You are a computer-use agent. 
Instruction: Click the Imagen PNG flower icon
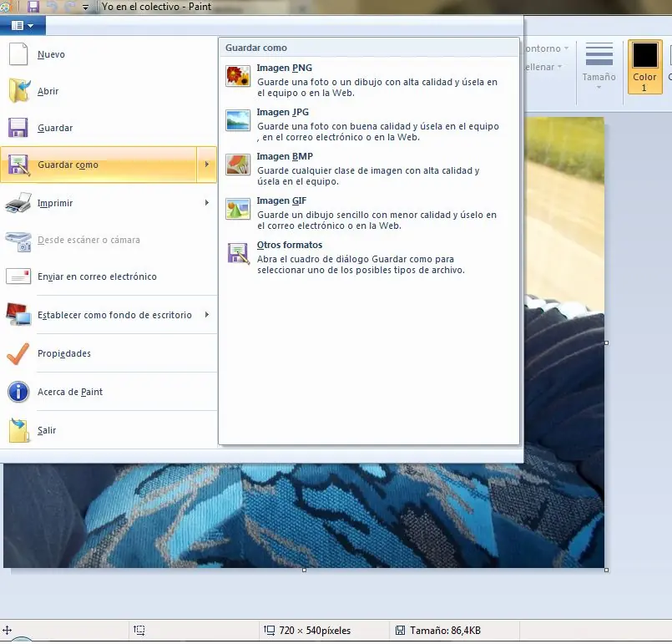pyautogui.click(x=238, y=76)
